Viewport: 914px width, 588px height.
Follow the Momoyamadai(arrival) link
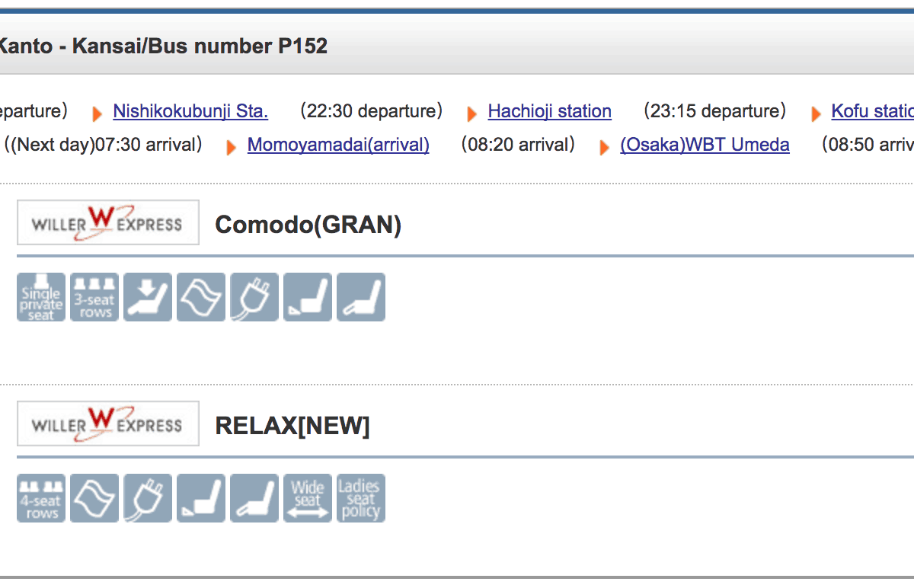(338, 145)
